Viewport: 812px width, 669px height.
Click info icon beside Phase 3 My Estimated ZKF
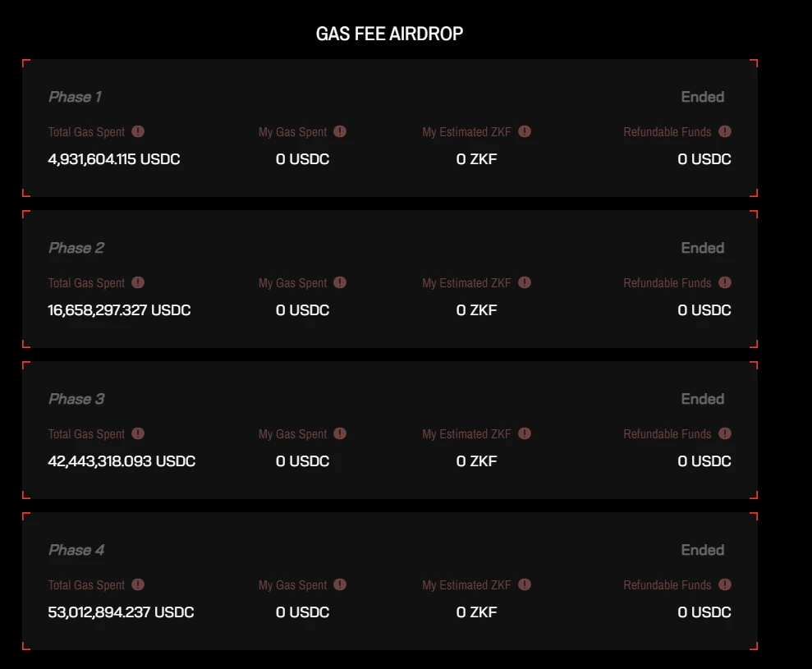click(x=525, y=433)
